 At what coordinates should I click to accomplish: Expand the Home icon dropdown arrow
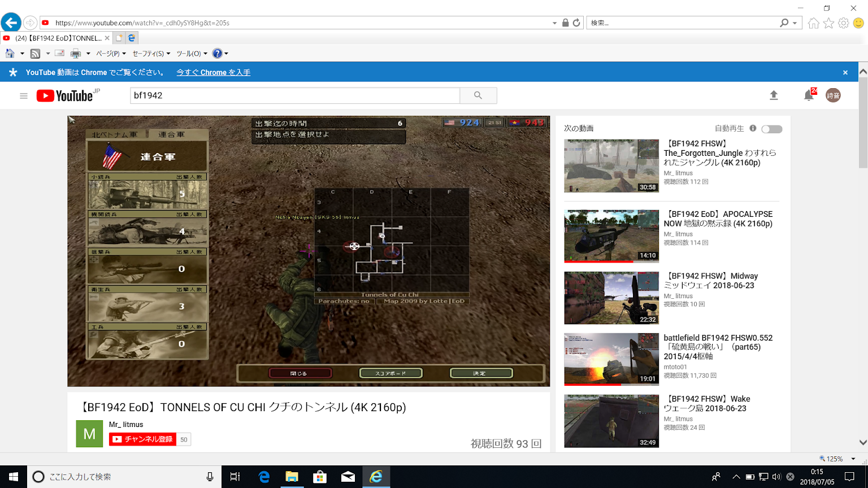coord(22,54)
